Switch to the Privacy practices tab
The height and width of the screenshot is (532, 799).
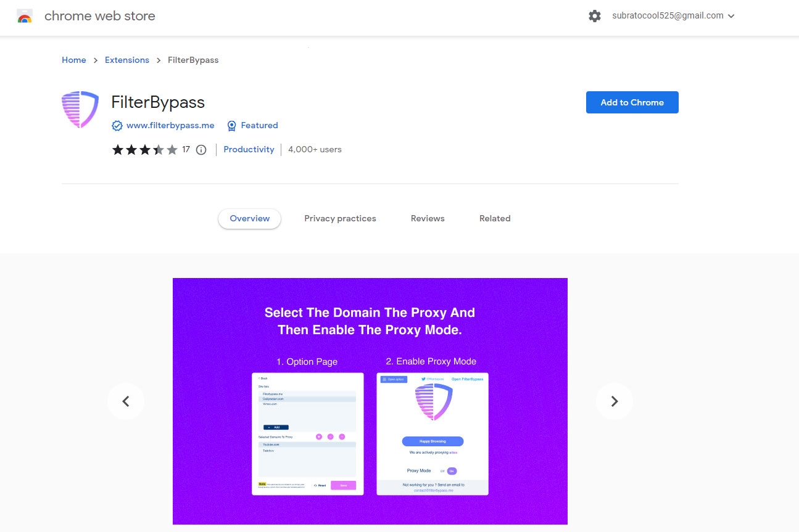pyautogui.click(x=340, y=218)
